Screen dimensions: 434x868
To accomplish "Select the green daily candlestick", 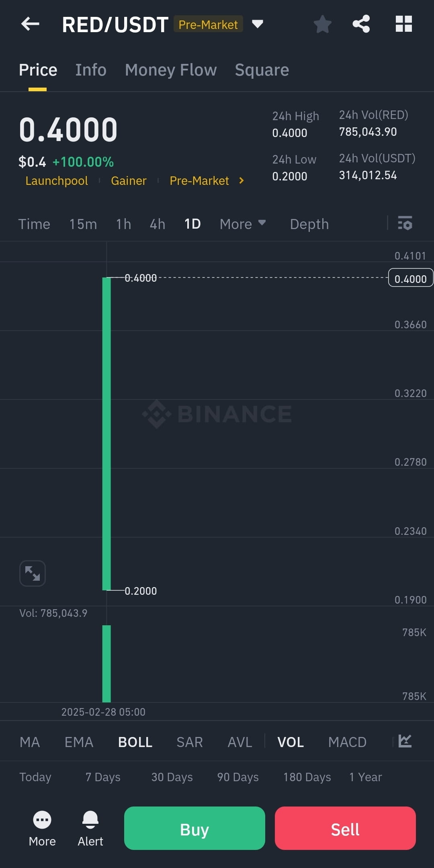I will (106, 434).
